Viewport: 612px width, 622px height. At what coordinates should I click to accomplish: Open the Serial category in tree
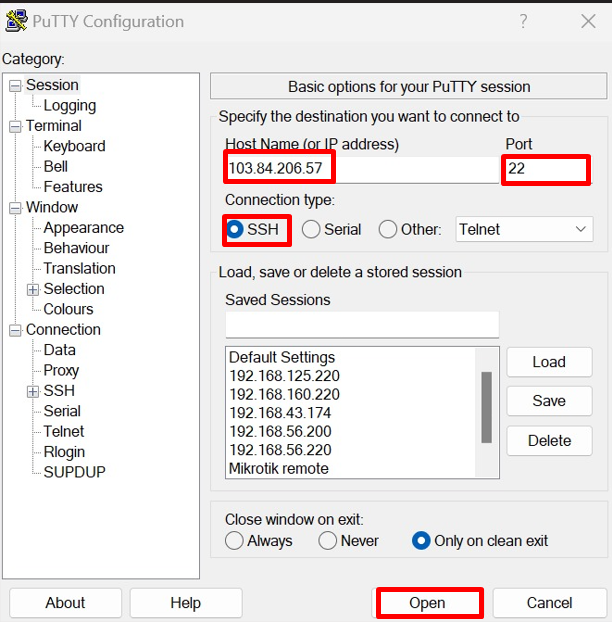[62, 411]
